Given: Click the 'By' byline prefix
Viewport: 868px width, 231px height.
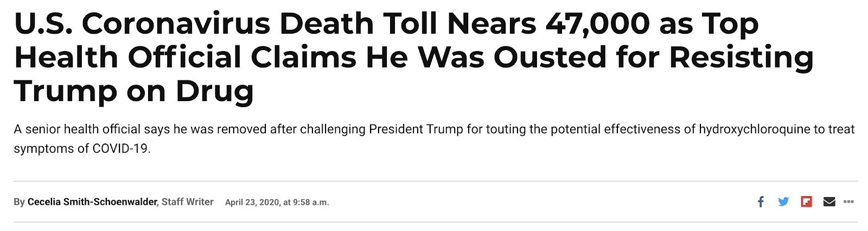Looking at the screenshot, I should (x=19, y=202).
